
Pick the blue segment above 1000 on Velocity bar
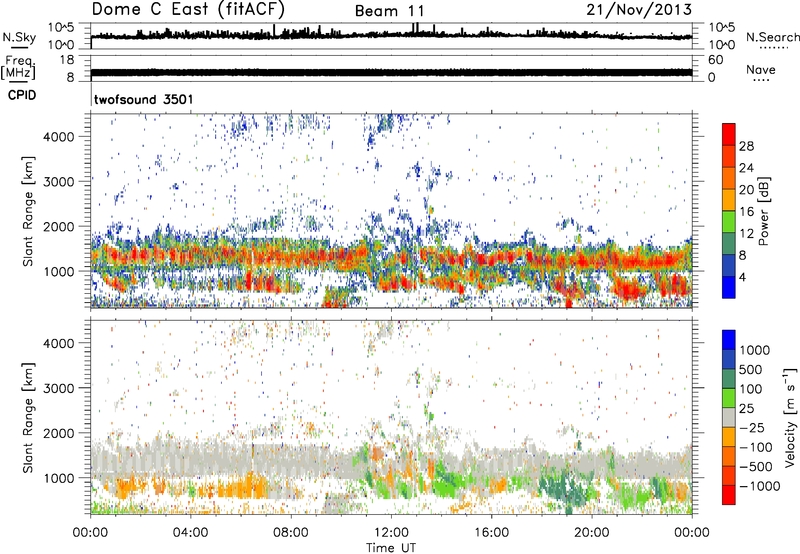coord(729,340)
